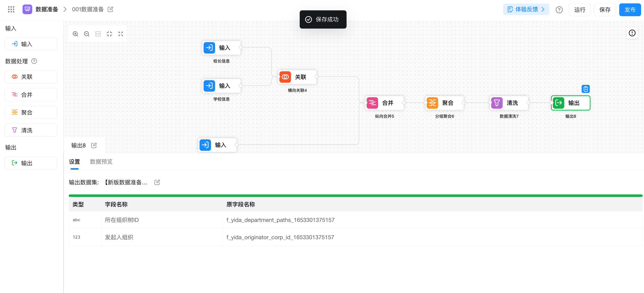
Task: Add an 输出 node from sidebar
Action: pyautogui.click(x=31, y=163)
